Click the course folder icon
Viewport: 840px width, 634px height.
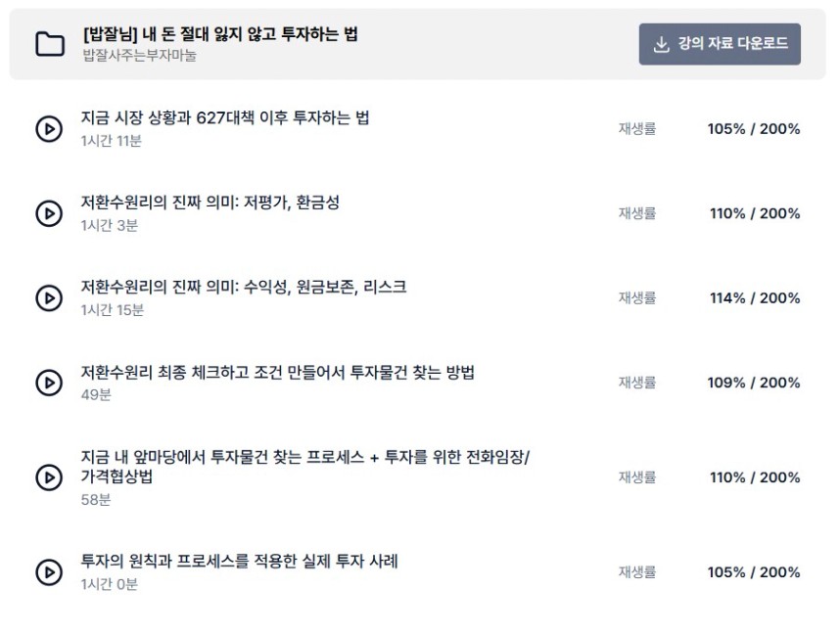pos(50,44)
